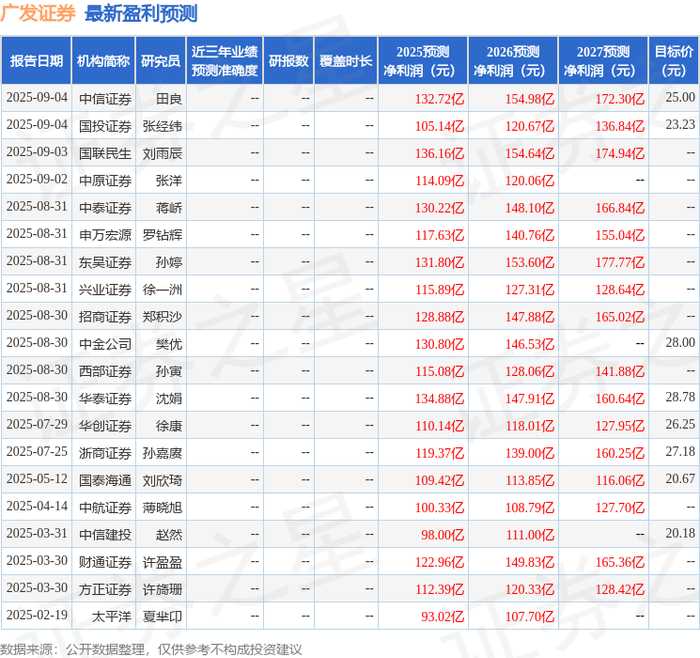The width and height of the screenshot is (700, 658).
Task: Click 国泰海通 institution cell
Action: click(105, 480)
